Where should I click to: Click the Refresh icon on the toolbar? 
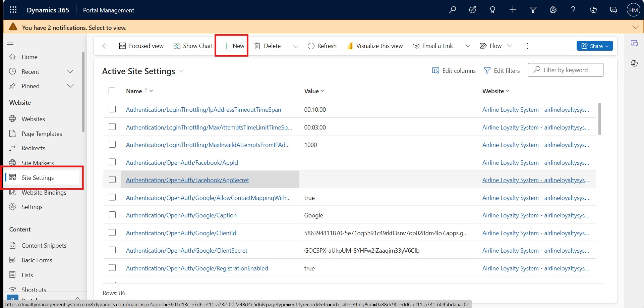(321, 46)
